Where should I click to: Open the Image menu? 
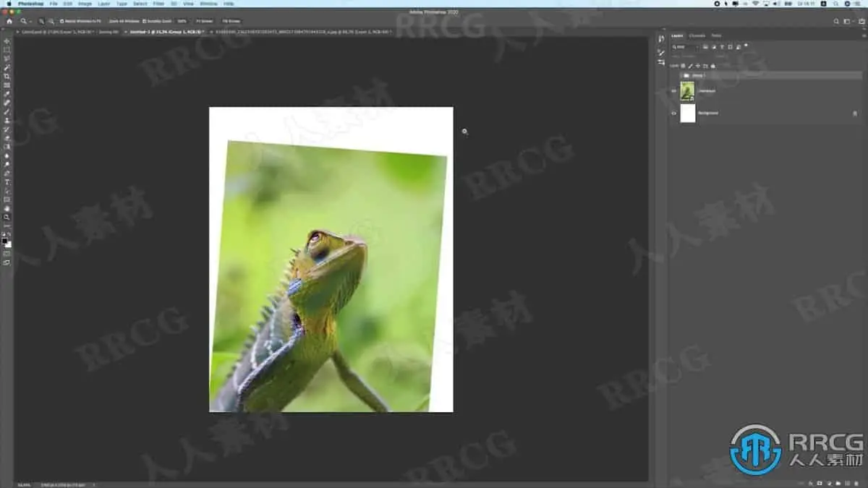click(85, 4)
